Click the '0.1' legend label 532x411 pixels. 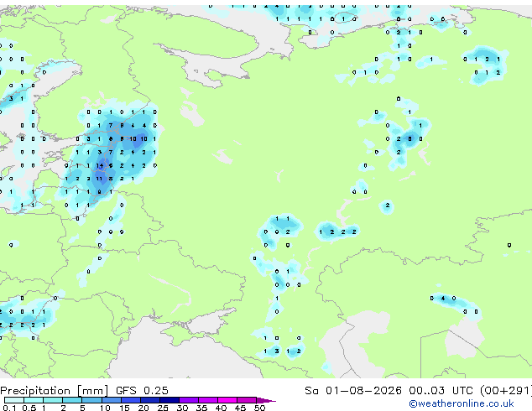click(x=9, y=408)
